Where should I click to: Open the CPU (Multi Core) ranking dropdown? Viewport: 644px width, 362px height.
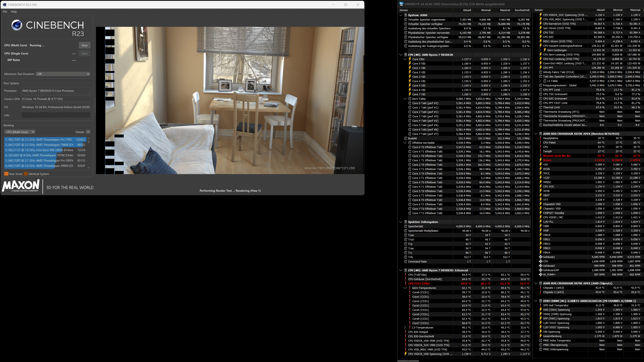click(19, 132)
